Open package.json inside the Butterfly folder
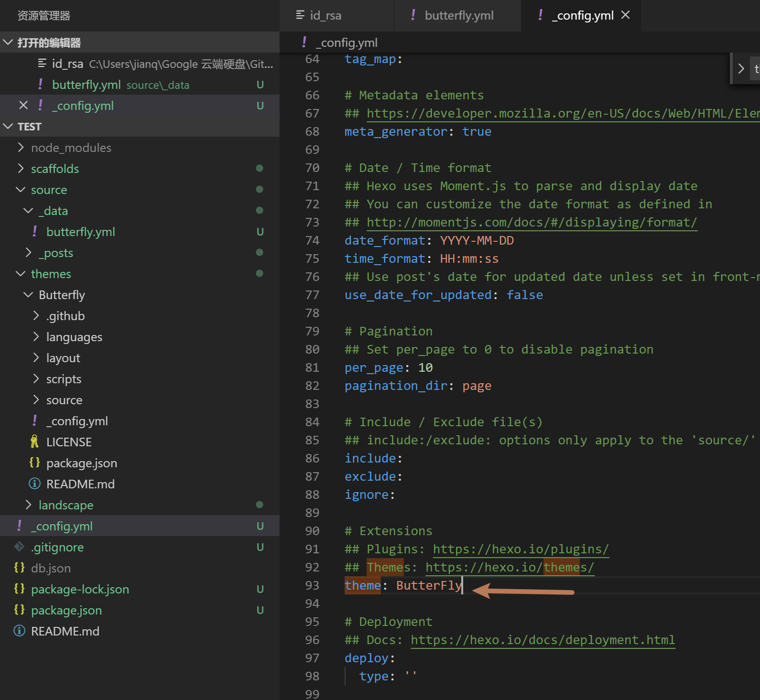760x700 pixels. pyautogui.click(x=140, y=463)
